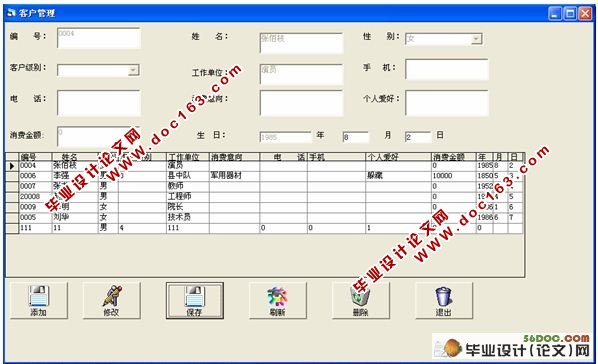
Task: Click the cell 县中队
Action: 188,176
